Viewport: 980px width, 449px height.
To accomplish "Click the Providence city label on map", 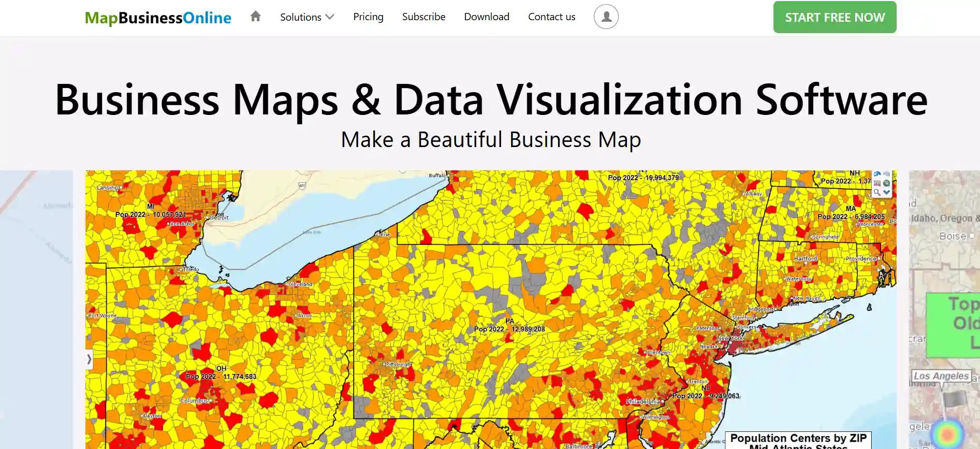I will [x=861, y=258].
